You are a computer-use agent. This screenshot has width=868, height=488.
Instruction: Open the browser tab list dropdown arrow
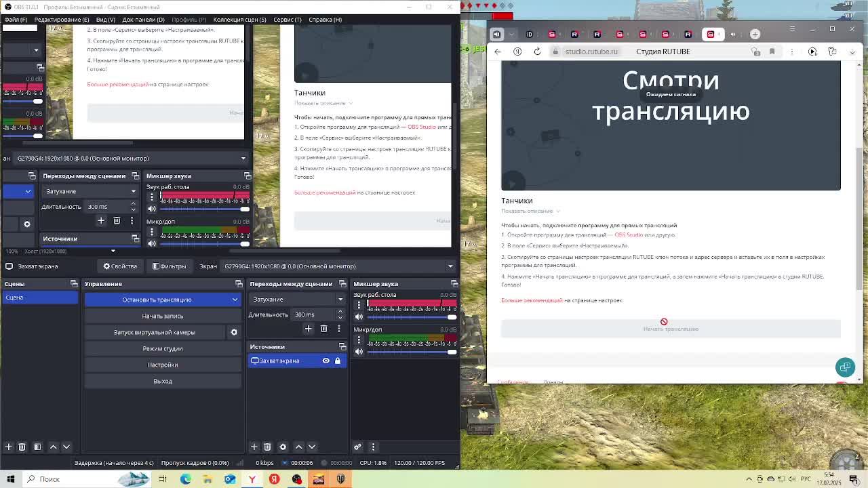[x=512, y=34]
